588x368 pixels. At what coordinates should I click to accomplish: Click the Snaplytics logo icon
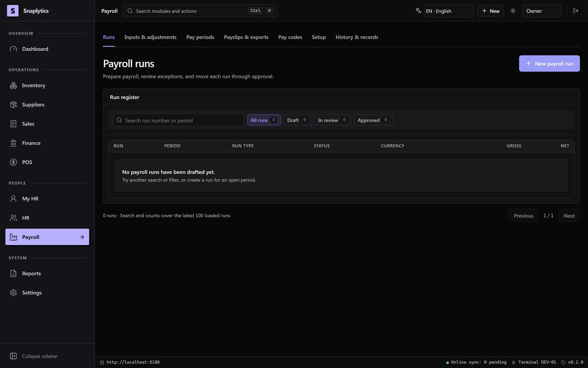point(13,11)
